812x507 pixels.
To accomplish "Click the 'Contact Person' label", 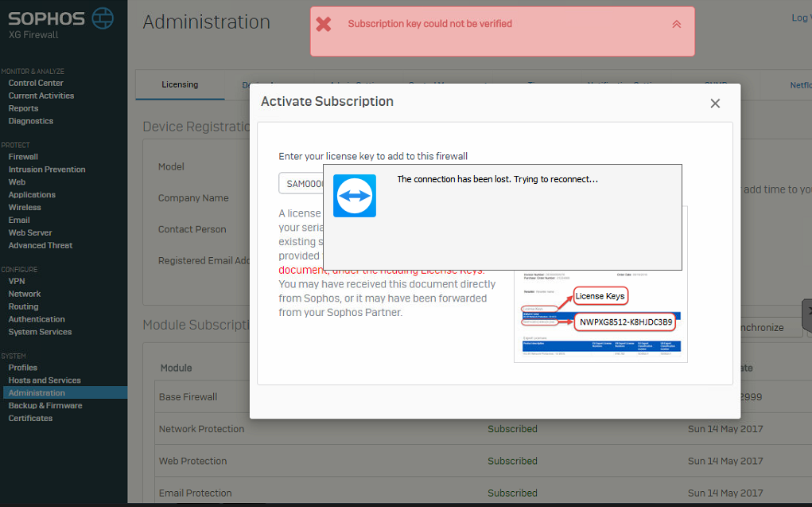I will coord(192,229).
